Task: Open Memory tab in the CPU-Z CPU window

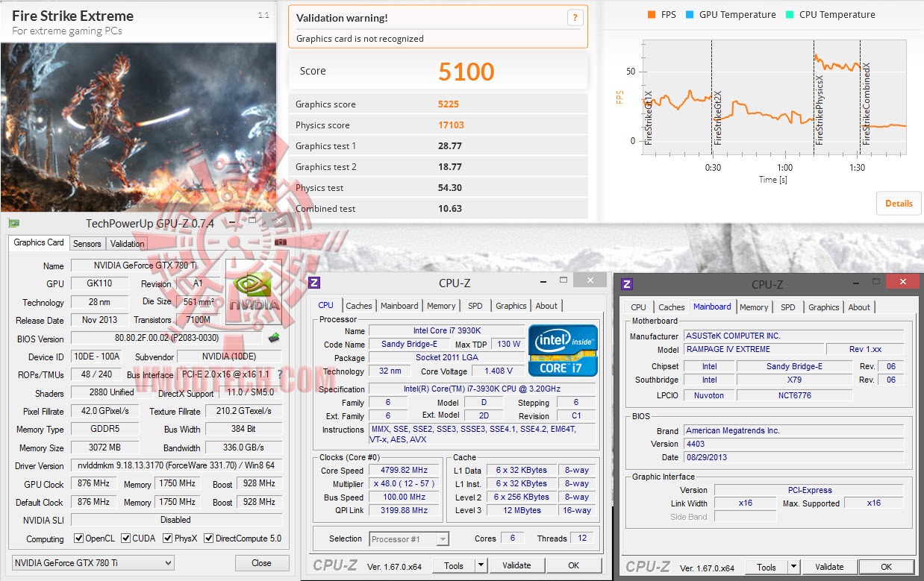Action: [x=441, y=306]
